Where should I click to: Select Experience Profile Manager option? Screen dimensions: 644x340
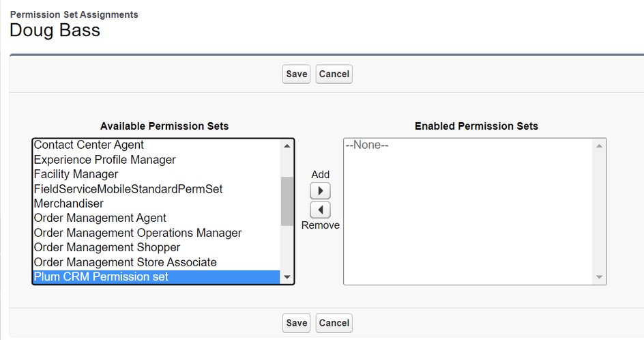[104, 160]
